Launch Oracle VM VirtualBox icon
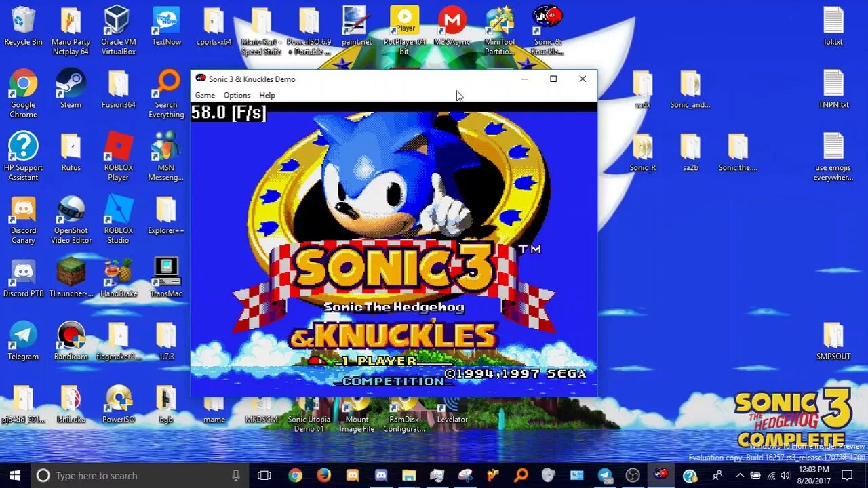 (x=118, y=31)
